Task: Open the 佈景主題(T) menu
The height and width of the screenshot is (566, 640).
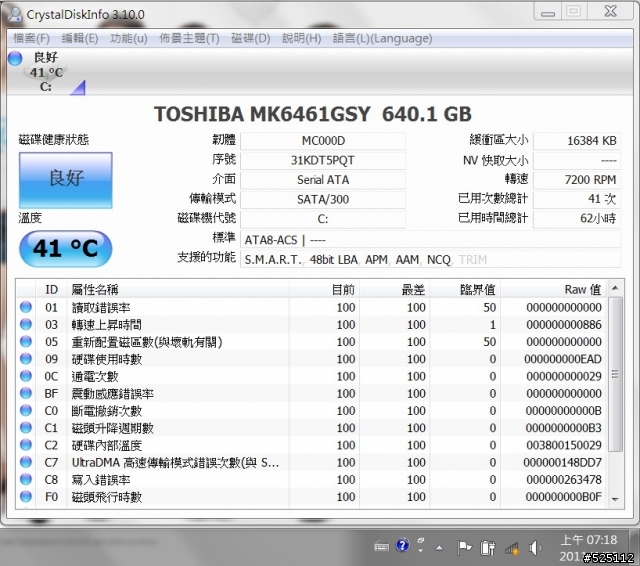Action: 189,38
